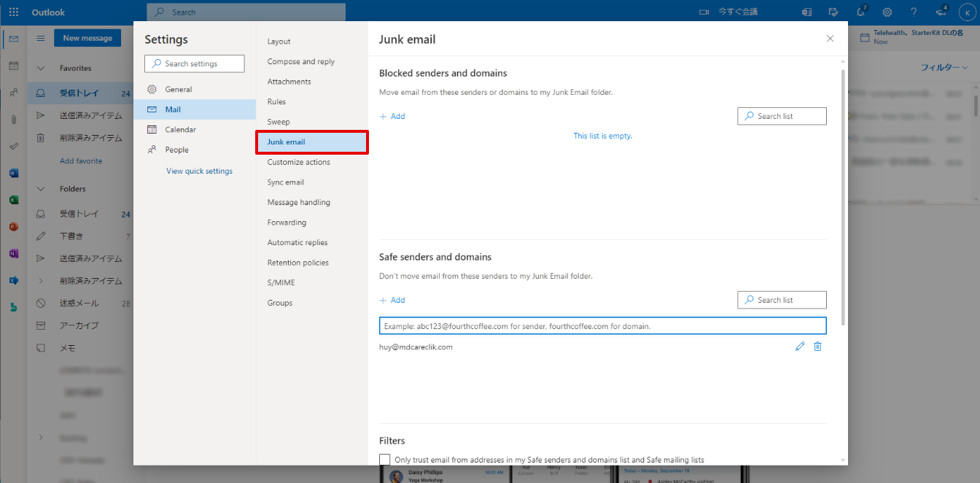Launch PowerPoint from the left rail
The height and width of the screenshot is (483, 980).
tap(13, 227)
